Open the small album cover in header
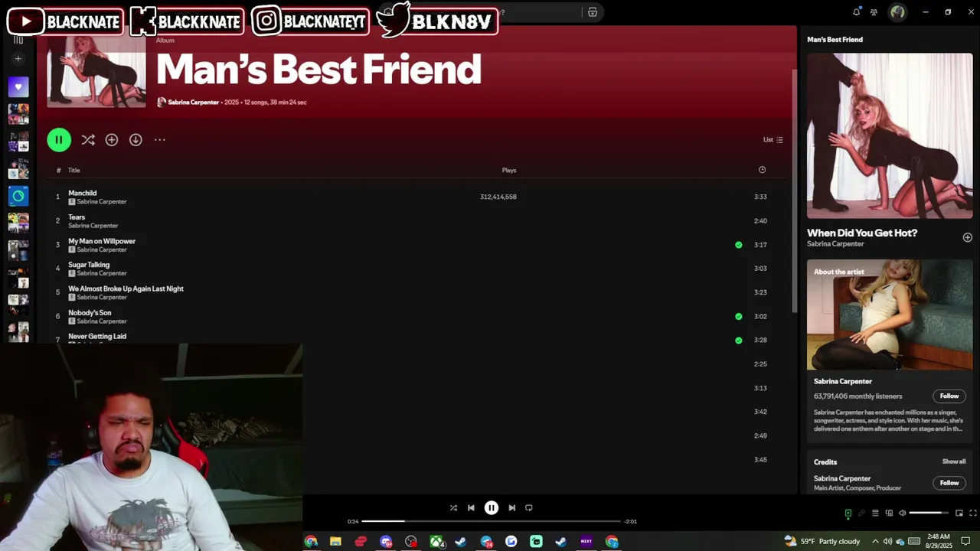 pos(96,71)
